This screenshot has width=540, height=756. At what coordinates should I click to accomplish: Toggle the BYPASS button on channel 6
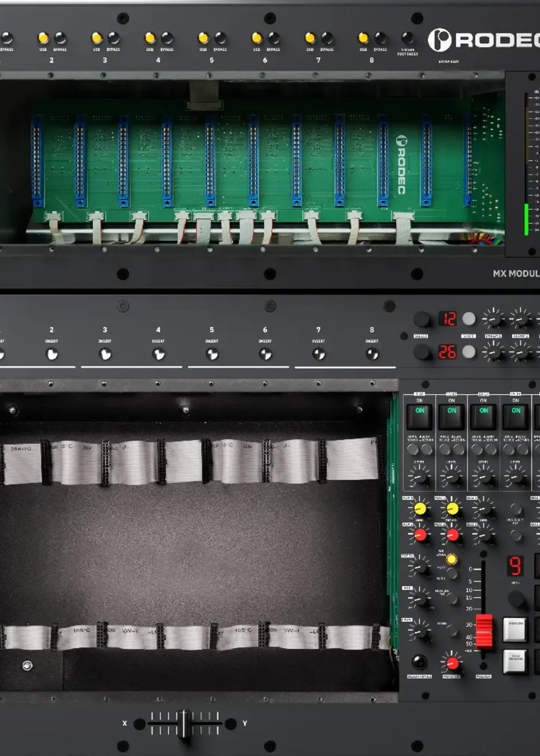[x=274, y=38]
